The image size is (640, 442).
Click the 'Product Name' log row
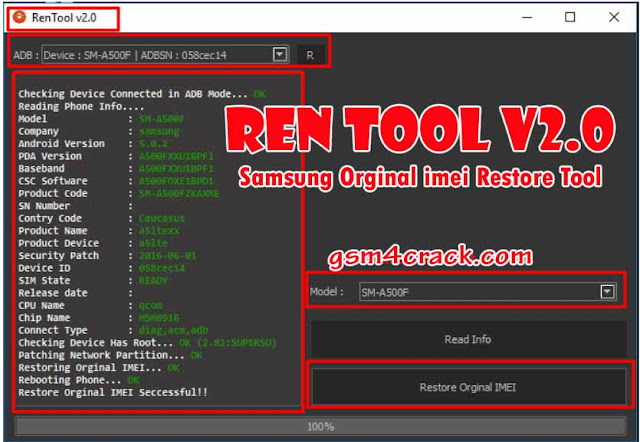point(99,231)
